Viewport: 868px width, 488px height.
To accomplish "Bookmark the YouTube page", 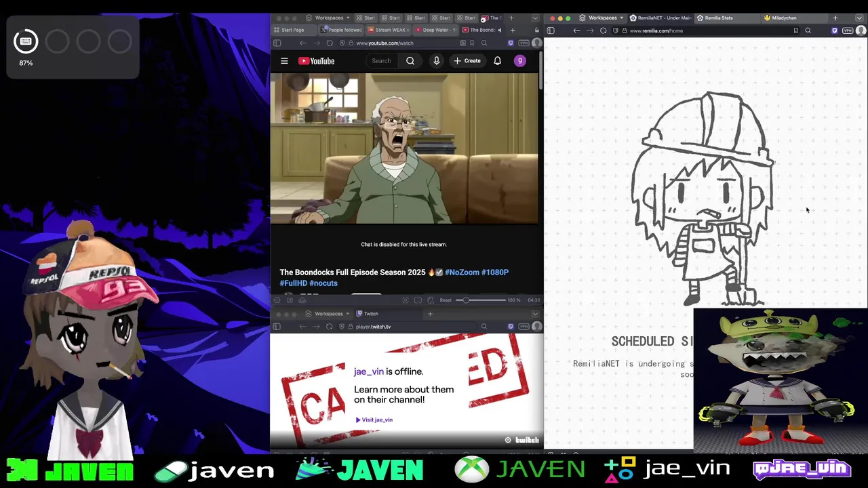I will (473, 43).
